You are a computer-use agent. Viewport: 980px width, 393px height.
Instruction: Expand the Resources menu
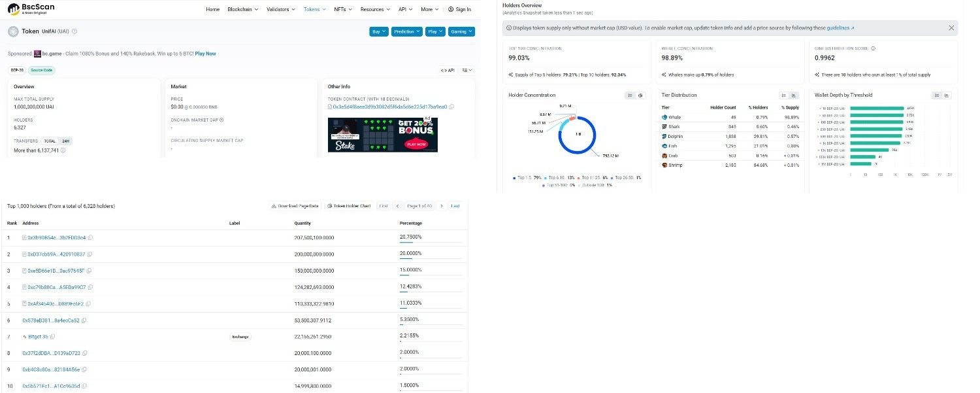tap(376, 9)
